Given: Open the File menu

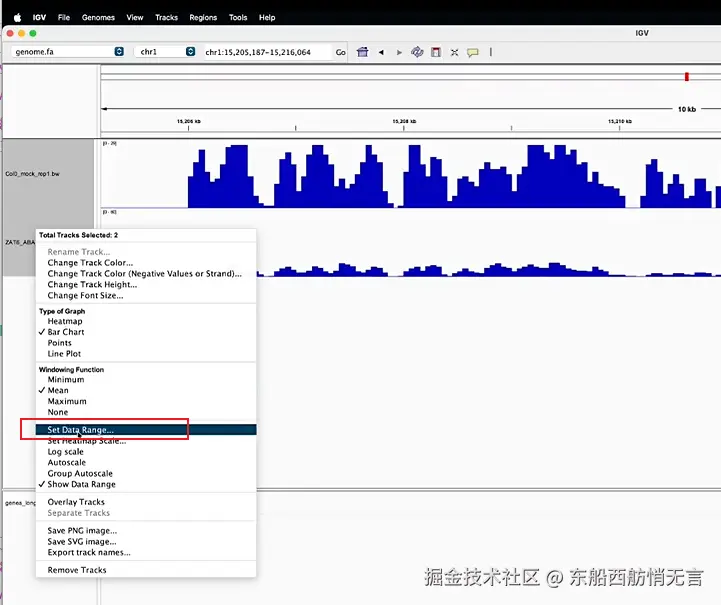Looking at the screenshot, I should 64,17.
